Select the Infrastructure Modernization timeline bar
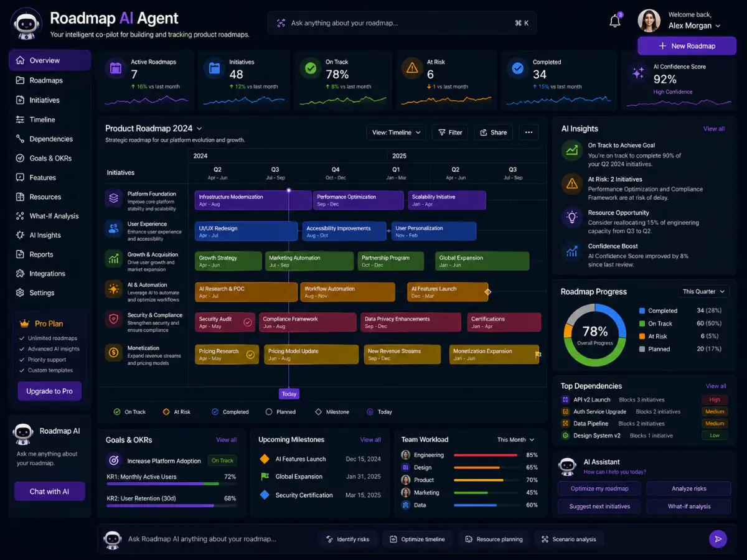The image size is (747, 560). coord(253,200)
